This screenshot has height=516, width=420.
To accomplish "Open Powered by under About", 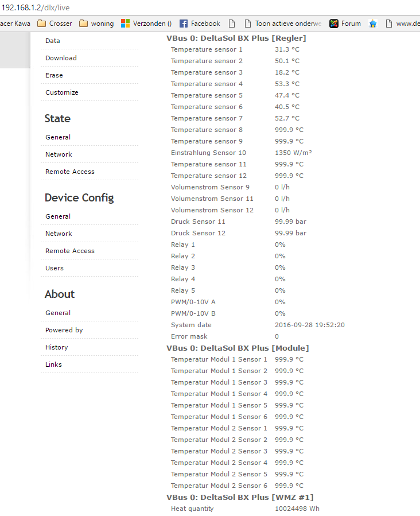I will pos(64,330).
